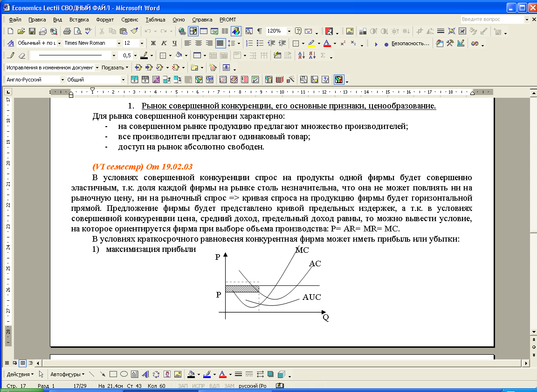
Task: Activate Format Painter brush
Action: click(134, 31)
